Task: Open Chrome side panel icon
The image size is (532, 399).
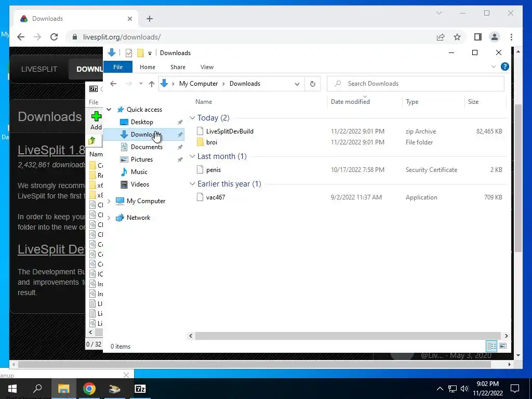Action: pyautogui.click(x=478, y=37)
